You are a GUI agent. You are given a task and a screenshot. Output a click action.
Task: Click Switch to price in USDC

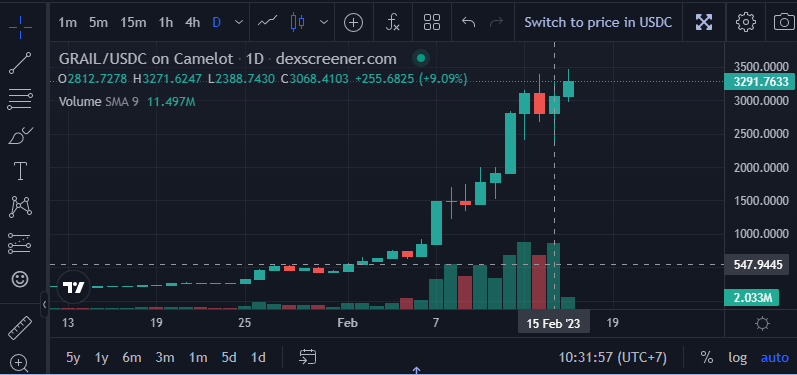[x=598, y=22]
